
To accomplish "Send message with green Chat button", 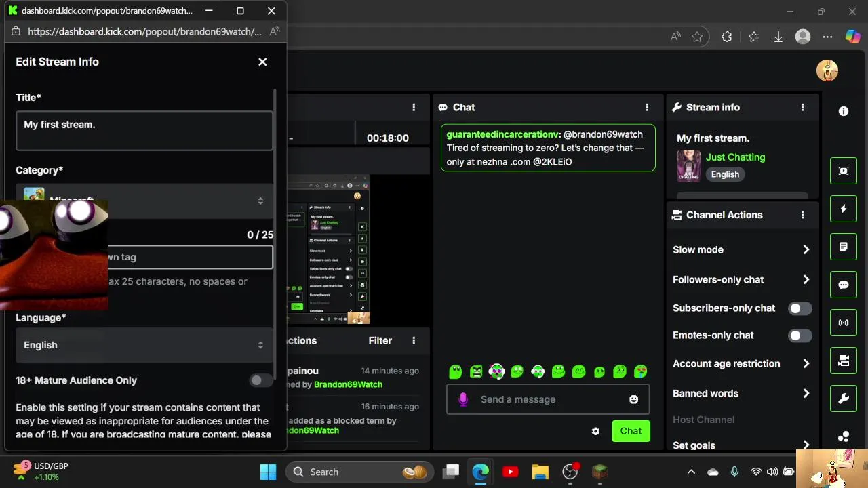I will point(631,431).
